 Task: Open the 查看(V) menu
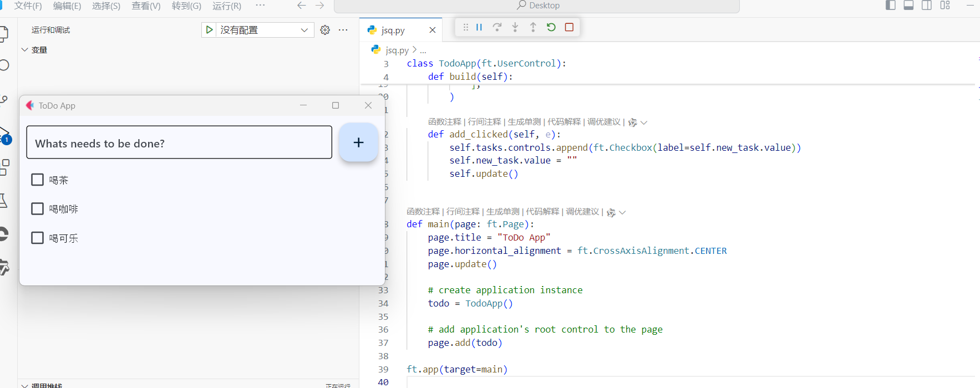click(146, 6)
